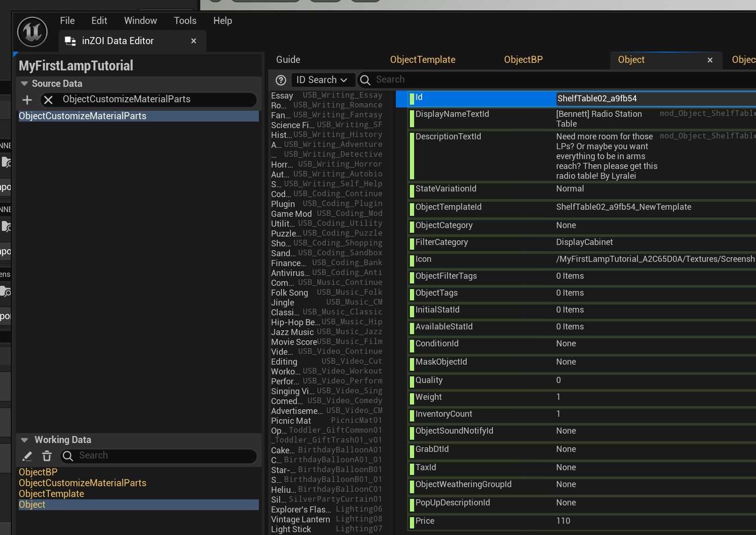Select the Jingle USB_Music_CM row
Screen dimensions: 756x535
[x=326, y=302]
